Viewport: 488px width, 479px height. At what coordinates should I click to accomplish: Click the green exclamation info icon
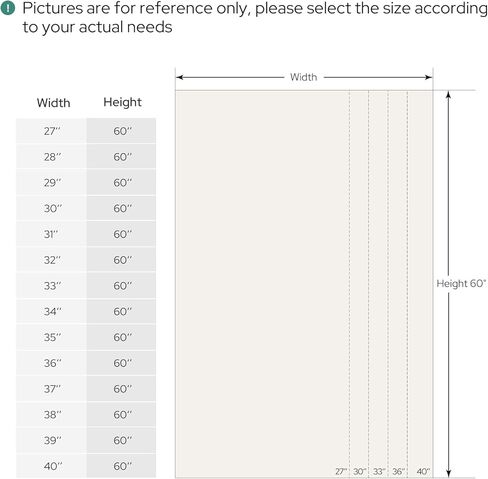pyautogui.click(x=8, y=8)
